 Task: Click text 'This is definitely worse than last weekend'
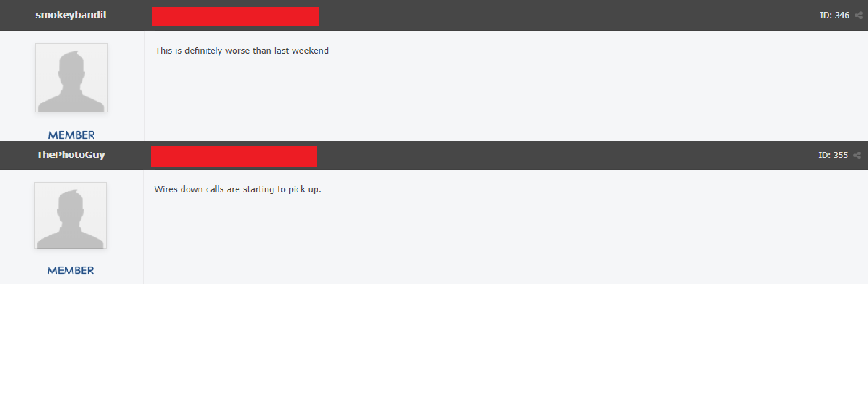[242, 51]
